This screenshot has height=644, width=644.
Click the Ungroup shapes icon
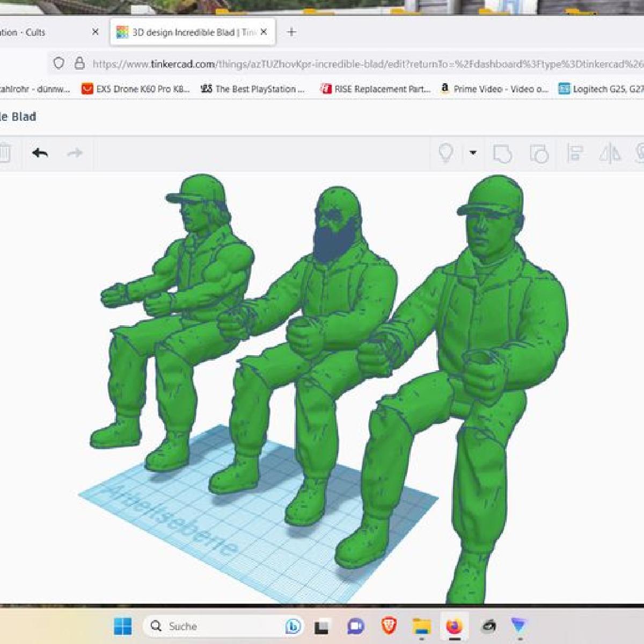(x=539, y=154)
